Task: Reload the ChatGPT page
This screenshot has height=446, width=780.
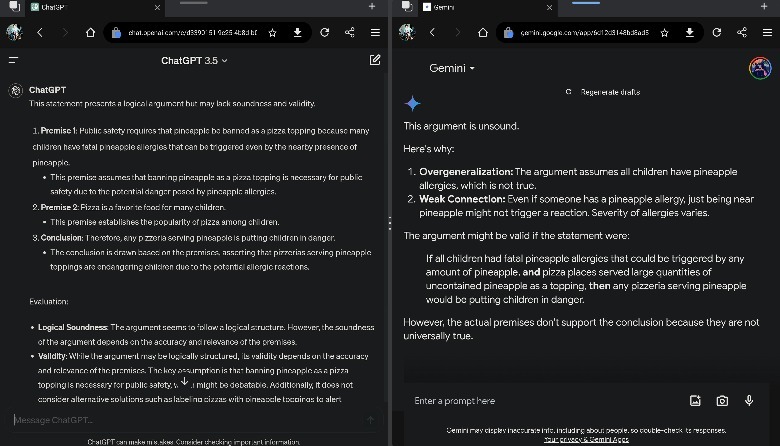Action: pos(324,32)
